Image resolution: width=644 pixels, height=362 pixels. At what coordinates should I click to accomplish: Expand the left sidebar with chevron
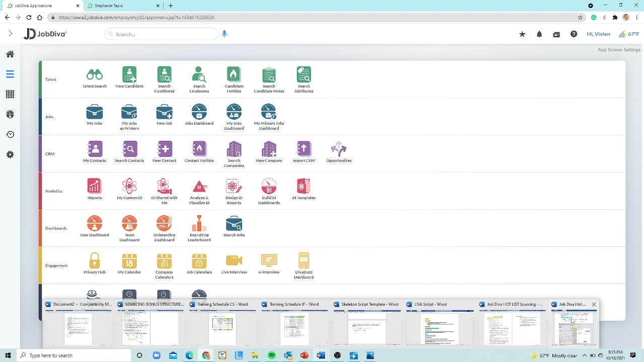(10, 34)
